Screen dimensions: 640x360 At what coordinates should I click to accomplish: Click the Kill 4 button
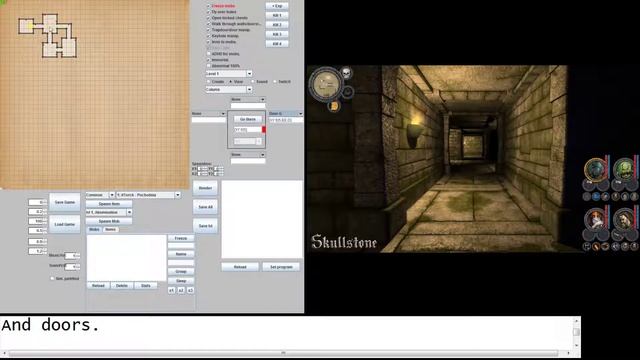pyautogui.click(x=277, y=43)
